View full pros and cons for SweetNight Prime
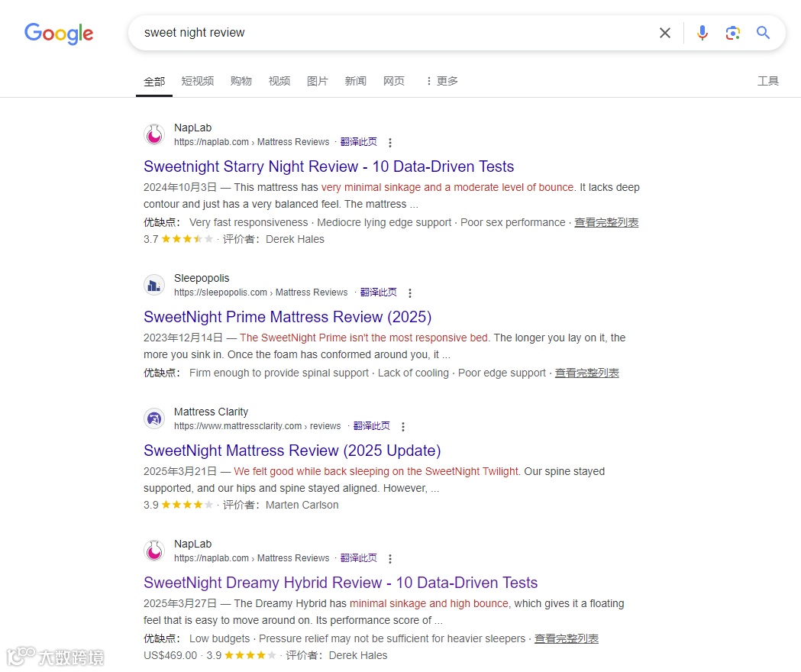The image size is (801, 672). 587,373
